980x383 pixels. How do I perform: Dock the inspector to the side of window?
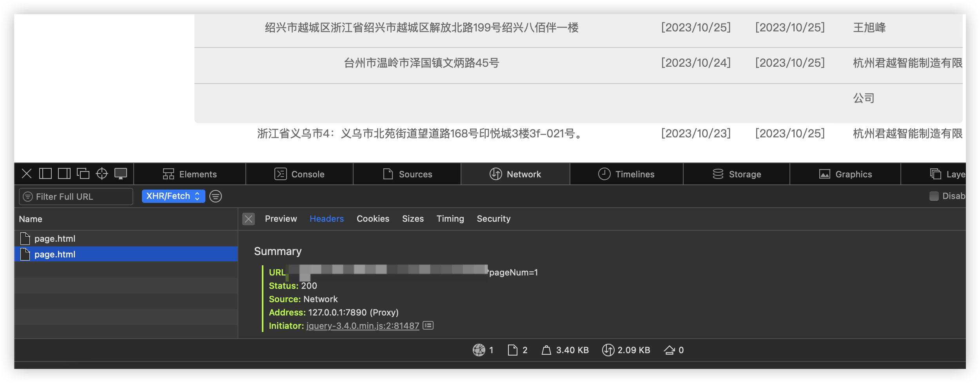click(64, 173)
